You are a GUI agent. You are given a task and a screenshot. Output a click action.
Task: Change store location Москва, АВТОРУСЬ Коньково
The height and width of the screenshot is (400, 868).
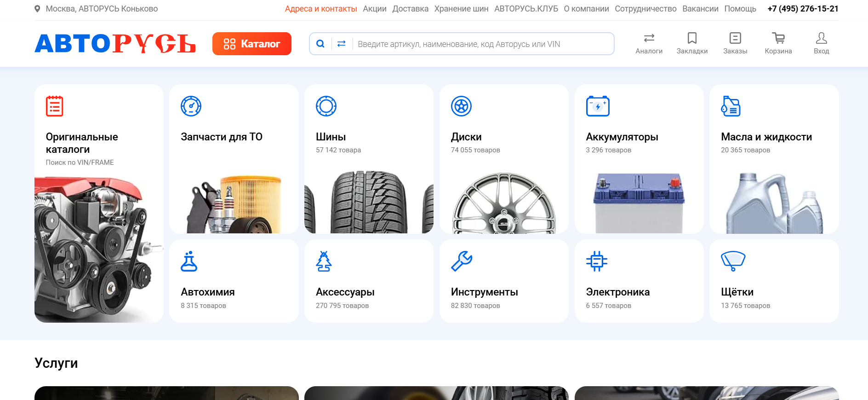pos(102,9)
